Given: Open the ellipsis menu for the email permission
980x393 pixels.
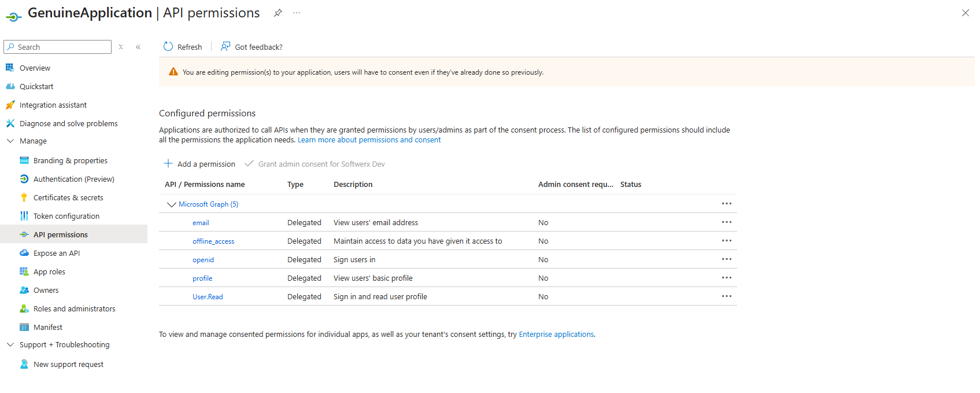Looking at the screenshot, I should [x=726, y=222].
